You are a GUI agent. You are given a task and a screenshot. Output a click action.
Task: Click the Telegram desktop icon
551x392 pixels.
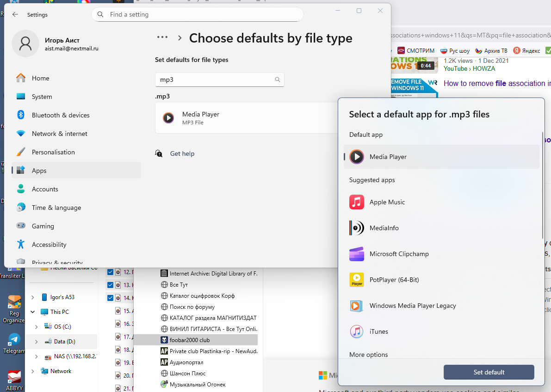(14, 339)
